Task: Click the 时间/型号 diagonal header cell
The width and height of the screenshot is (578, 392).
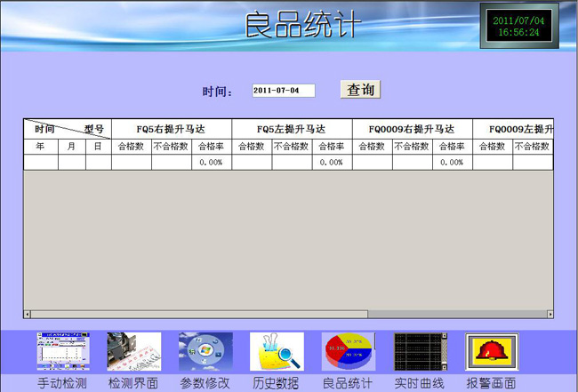Action: (x=68, y=129)
